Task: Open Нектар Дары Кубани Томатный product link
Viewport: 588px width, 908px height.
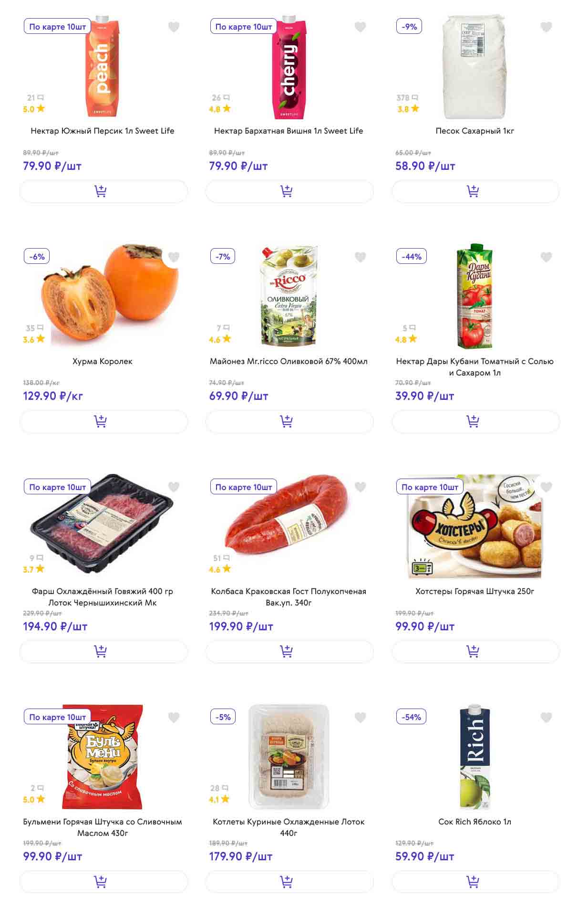Action: (x=475, y=366)
